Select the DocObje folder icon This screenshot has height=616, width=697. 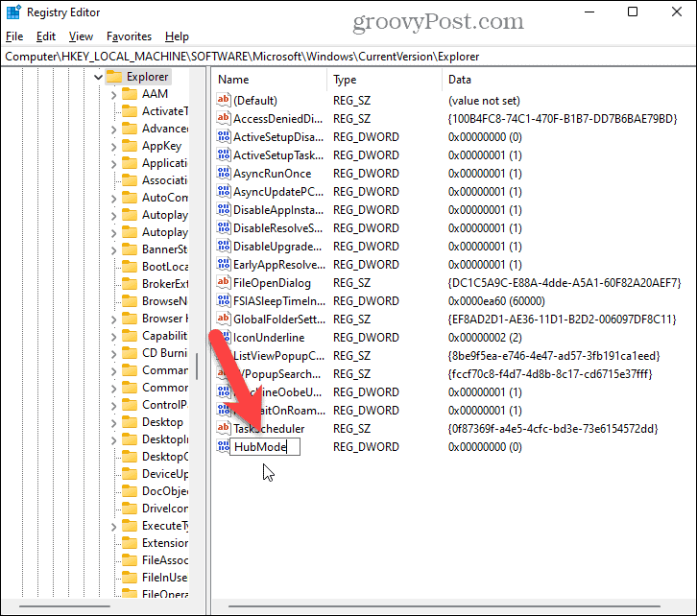(x=130, y=491)
